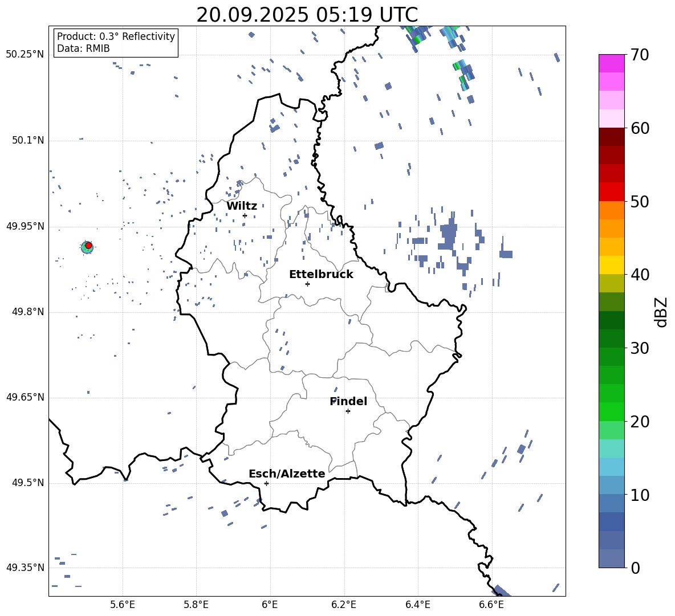Click the Findel city label

point(348,401)
